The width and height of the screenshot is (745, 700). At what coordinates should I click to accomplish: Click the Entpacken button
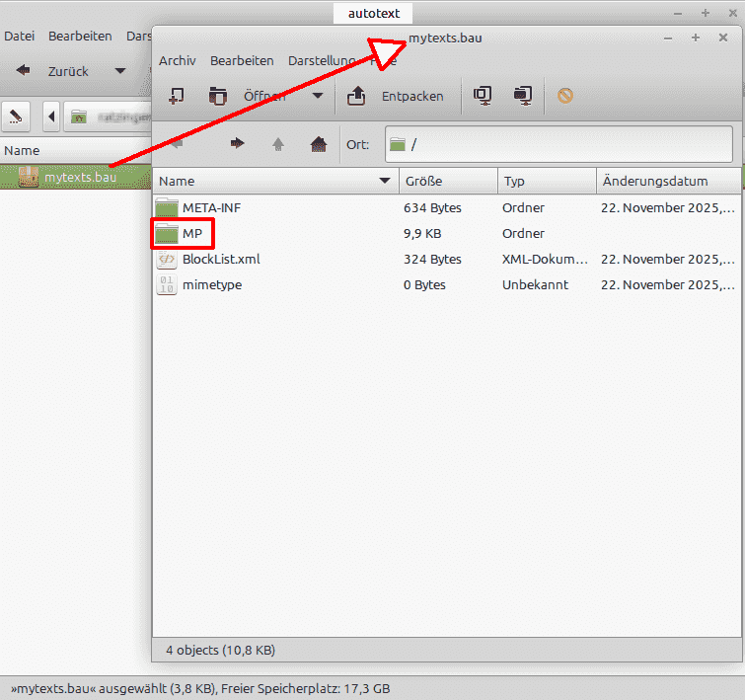click(397, 96)
